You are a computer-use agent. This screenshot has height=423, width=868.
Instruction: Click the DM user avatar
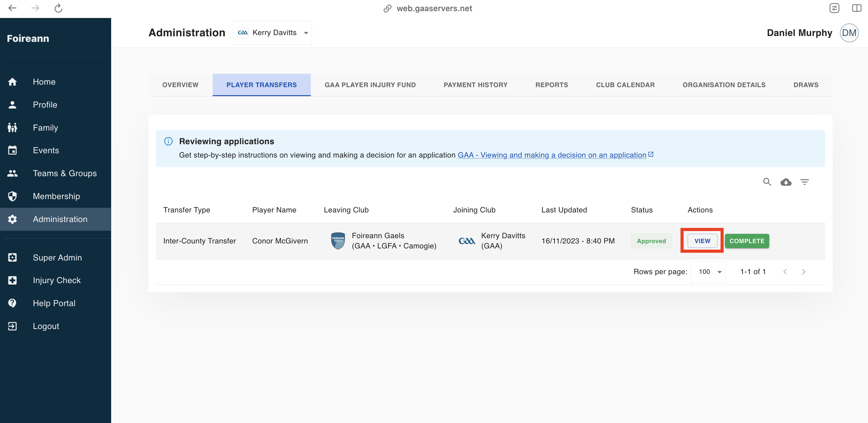pos(849,33)
